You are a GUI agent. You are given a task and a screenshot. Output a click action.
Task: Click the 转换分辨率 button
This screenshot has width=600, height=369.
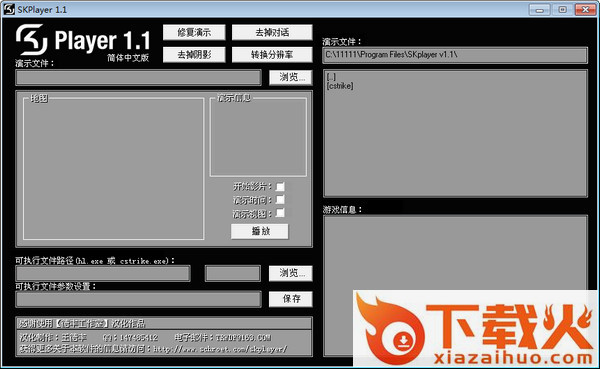coord(272,55)
